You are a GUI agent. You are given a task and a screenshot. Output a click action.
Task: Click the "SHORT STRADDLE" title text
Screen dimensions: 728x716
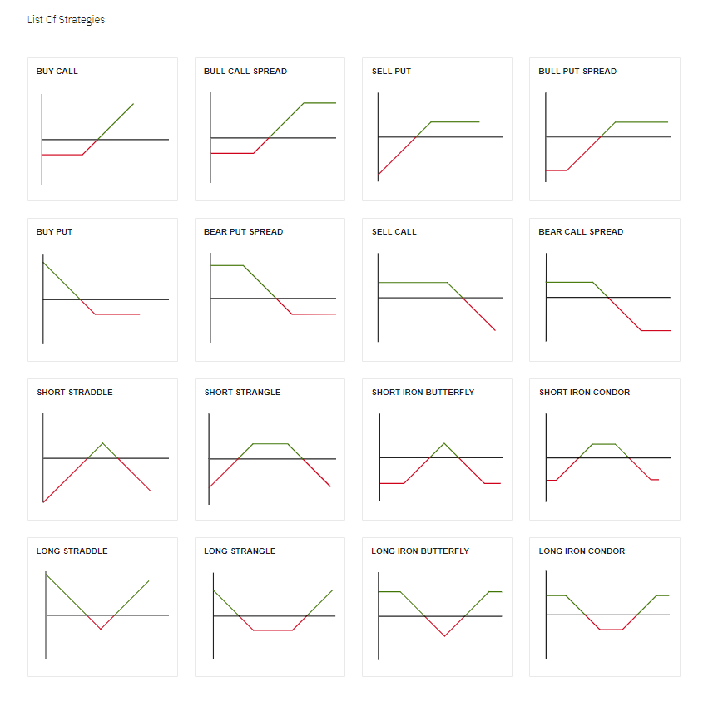point(75,393)
